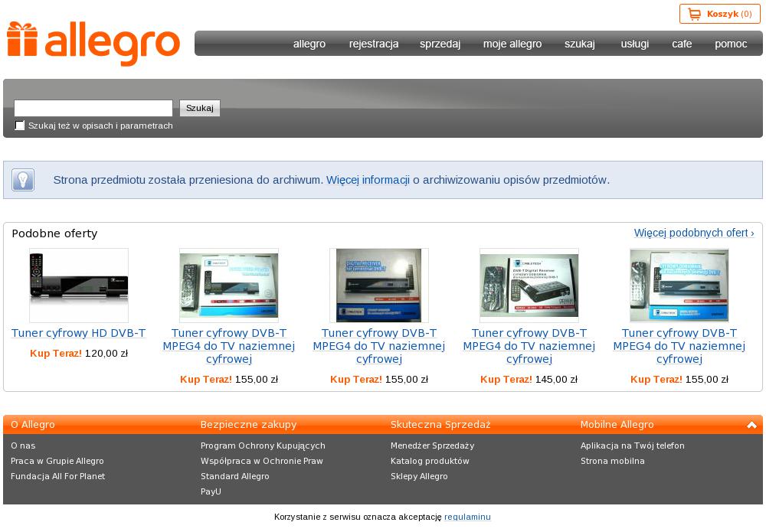Open the Koszyk shopping cart
The width and height of the screenshot is (766, 532).
click(719, 14)
